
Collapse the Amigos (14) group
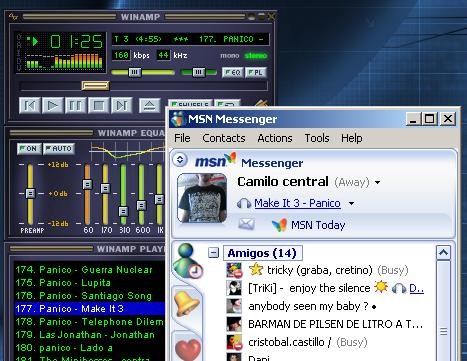pyautogui.click(x=213, y=253)
